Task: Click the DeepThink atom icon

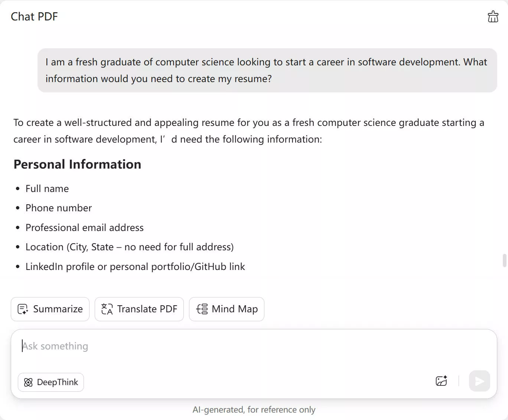Action: pyautogui.click(x=28, y=382)
